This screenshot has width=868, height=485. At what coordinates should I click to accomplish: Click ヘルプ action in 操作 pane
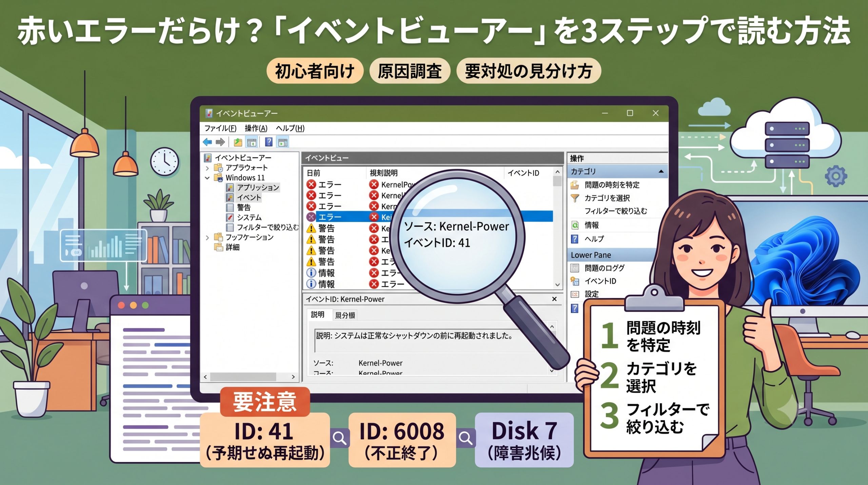(x=588, y=239)
